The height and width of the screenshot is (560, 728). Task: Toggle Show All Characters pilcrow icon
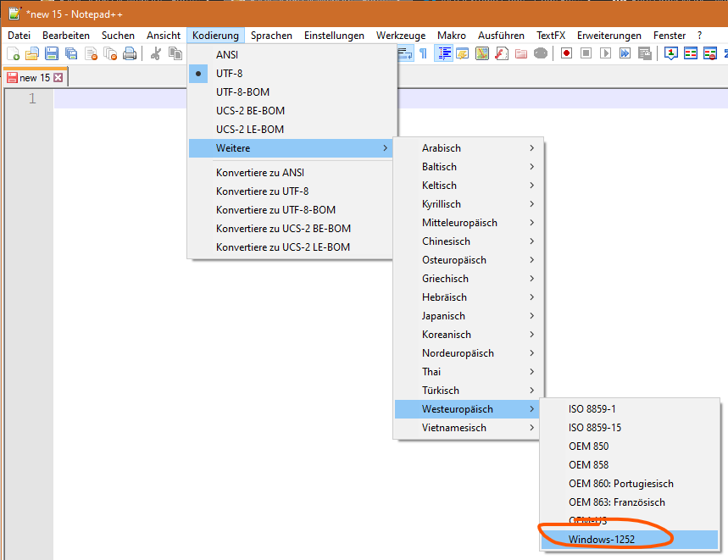click(x=423, y=54)
